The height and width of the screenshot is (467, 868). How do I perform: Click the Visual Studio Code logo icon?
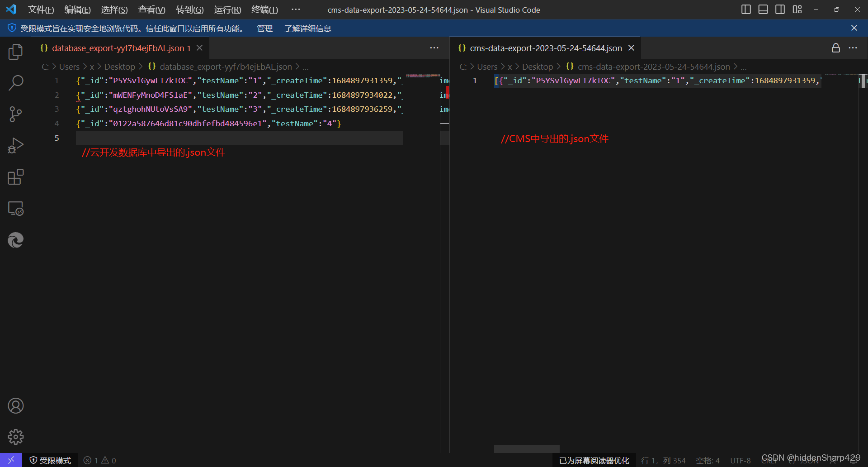coord(11,10)
